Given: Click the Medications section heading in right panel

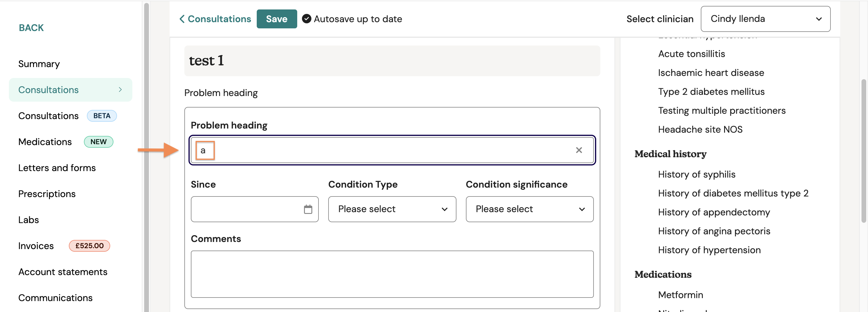Looking at the screenshot, I should click(663, 274).
